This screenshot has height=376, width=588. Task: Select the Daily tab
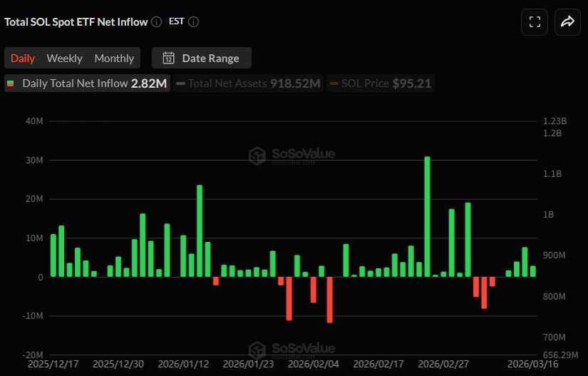pos(23,59)
